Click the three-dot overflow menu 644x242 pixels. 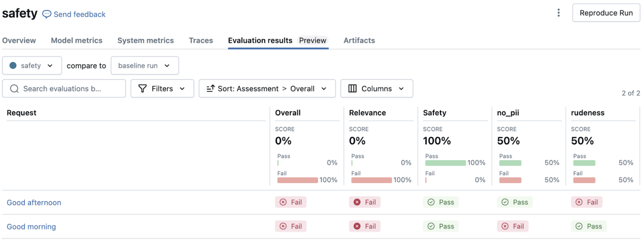558,13
